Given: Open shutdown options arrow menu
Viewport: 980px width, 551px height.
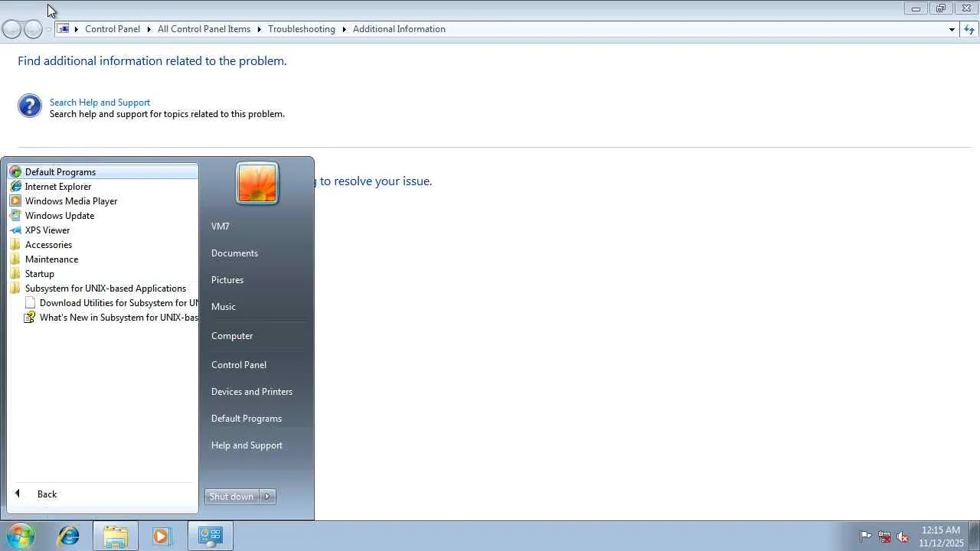Looking at the screenshot, I should 267,497.
